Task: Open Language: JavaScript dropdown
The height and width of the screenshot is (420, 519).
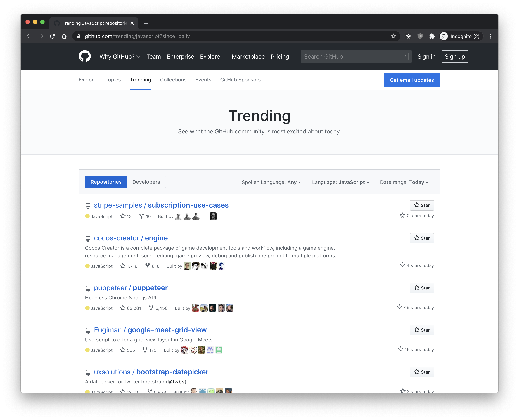Action: [340, 182]
